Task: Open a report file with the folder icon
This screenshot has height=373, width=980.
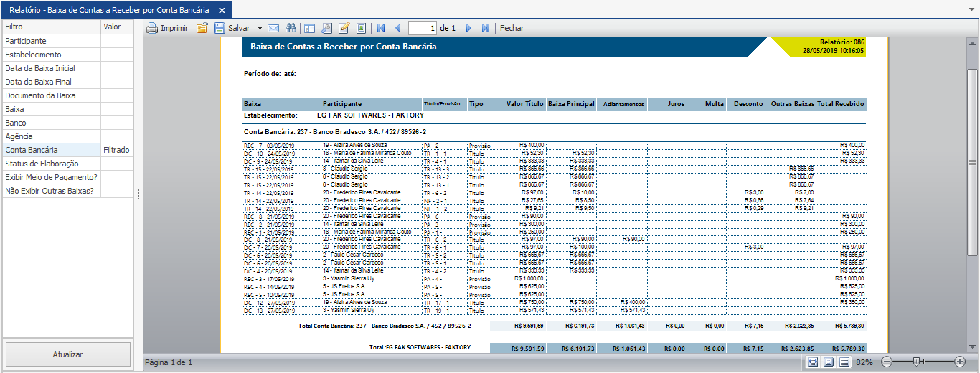Action: [x=202, y=29]
